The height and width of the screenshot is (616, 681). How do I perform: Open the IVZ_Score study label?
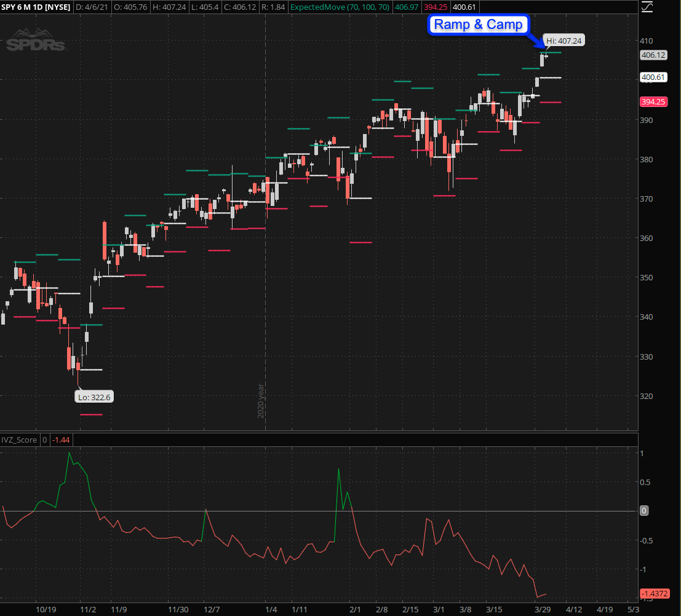tap(20, 440)
